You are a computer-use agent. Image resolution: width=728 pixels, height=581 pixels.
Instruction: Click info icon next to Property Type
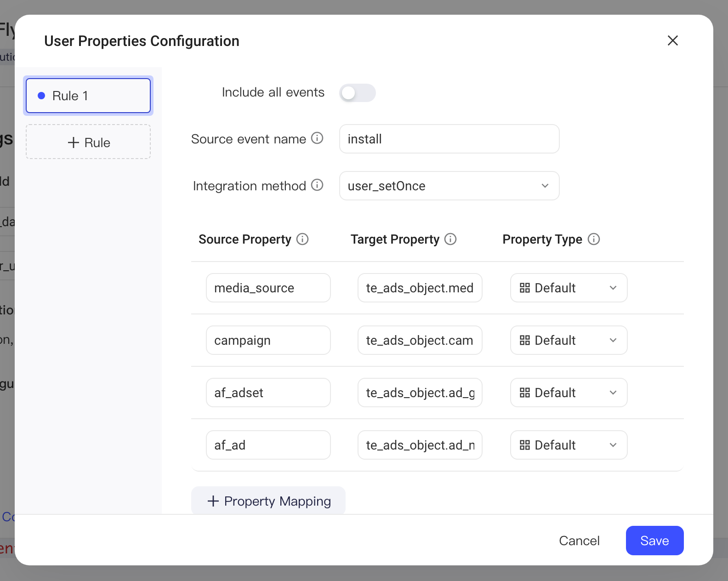[x=594, y=239]
